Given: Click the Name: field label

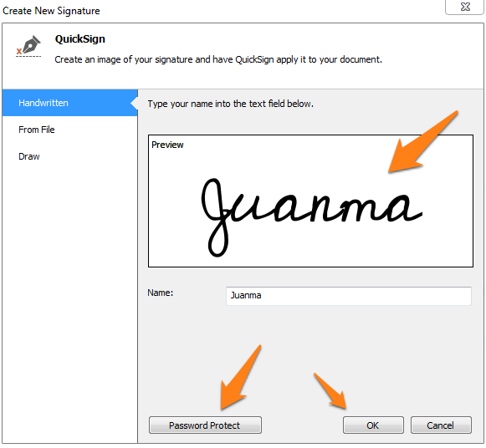Looking at the screenshot, I should [x=161, y=293].
